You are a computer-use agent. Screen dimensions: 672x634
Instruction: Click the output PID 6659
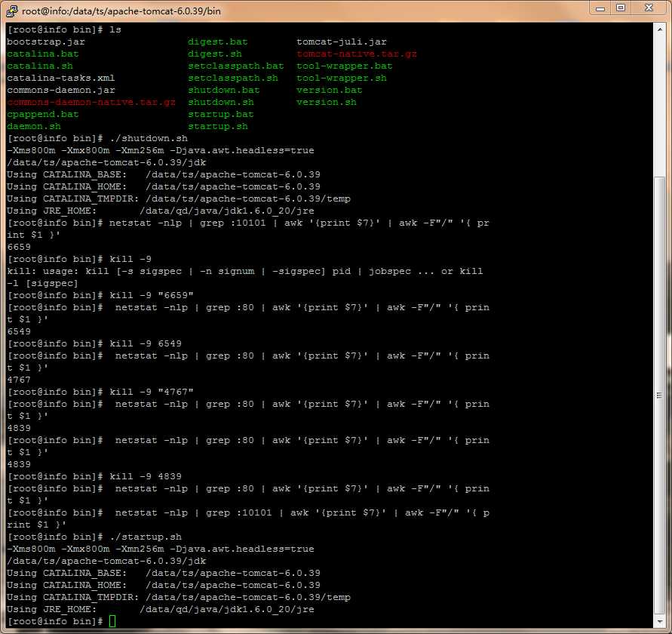point(19,247)
